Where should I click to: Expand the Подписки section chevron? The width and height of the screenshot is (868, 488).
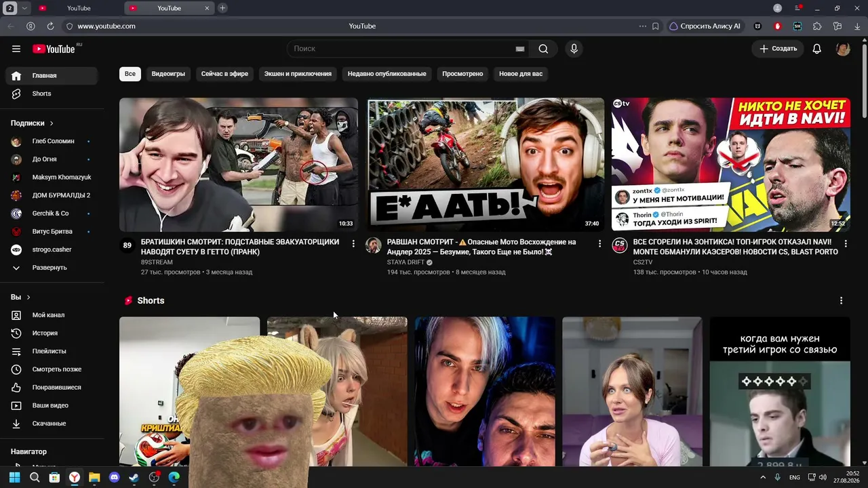[x=52, y=123]
